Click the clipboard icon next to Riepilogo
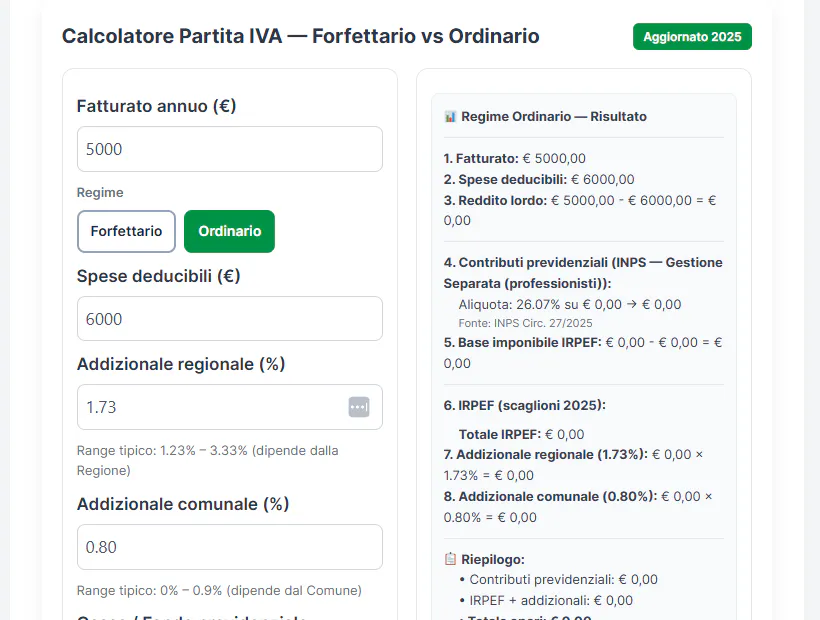Image resolution: width=820 pixels, height=620 pixels. [450, 559]
